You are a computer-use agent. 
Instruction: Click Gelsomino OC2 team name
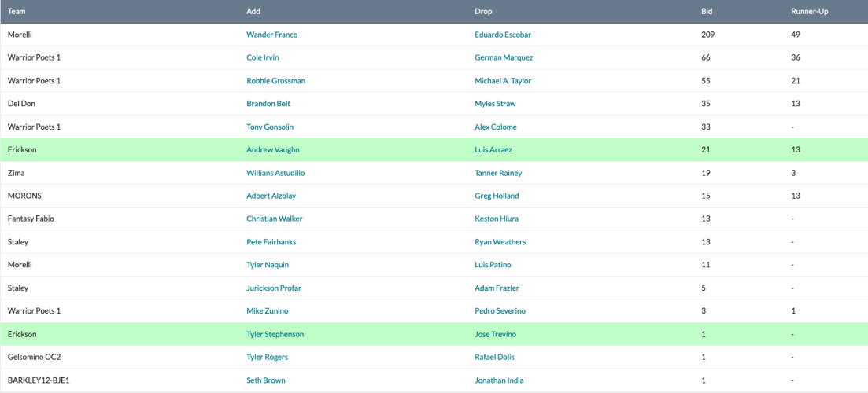click(35, 357)
